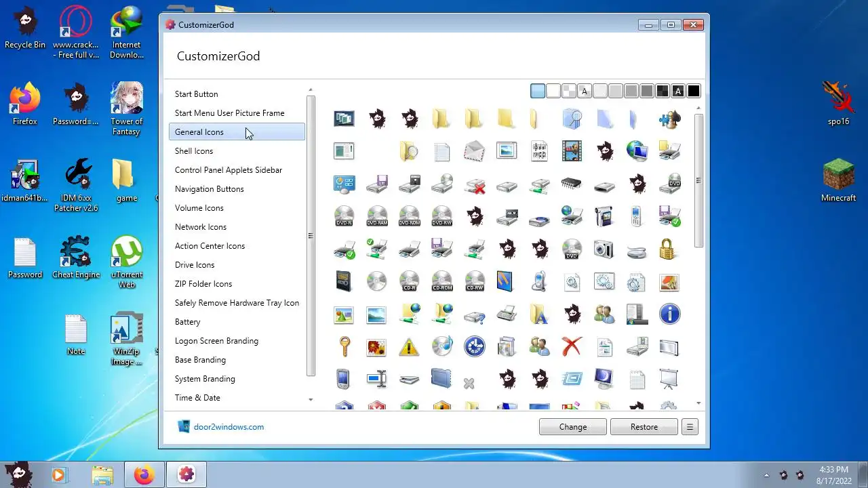Viewport: 868px width, 488px height.
Task: Select General Icons in the sidebar
Action: [x=237, y=132]
